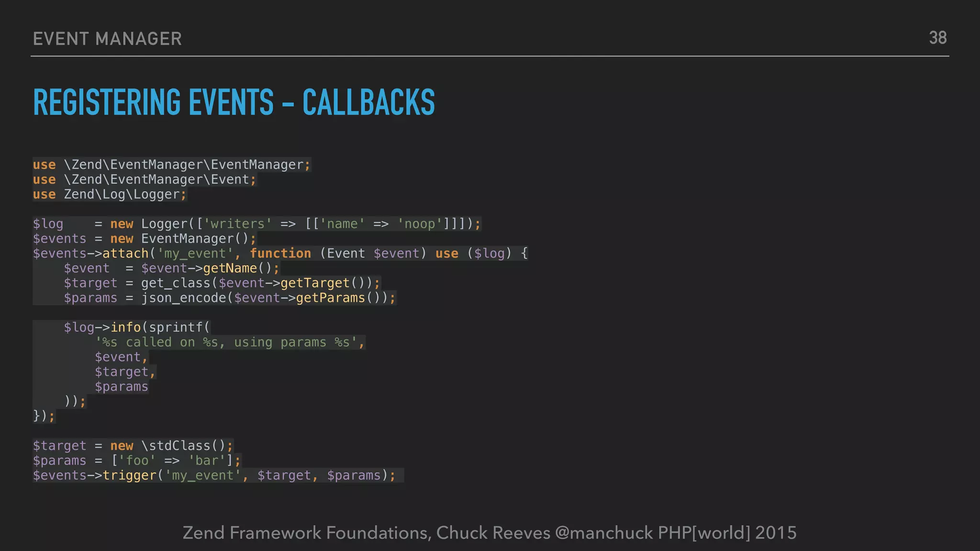Screen dimensions: 980x551
Task: Click the '$event,' sprintf argument line
Action: pos(122,357)
